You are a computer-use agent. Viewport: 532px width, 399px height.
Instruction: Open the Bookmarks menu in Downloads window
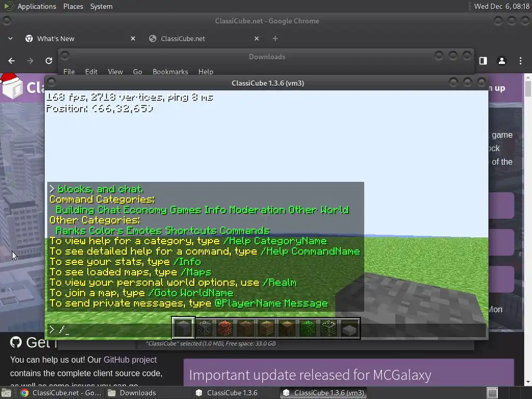tap(170, 72)
